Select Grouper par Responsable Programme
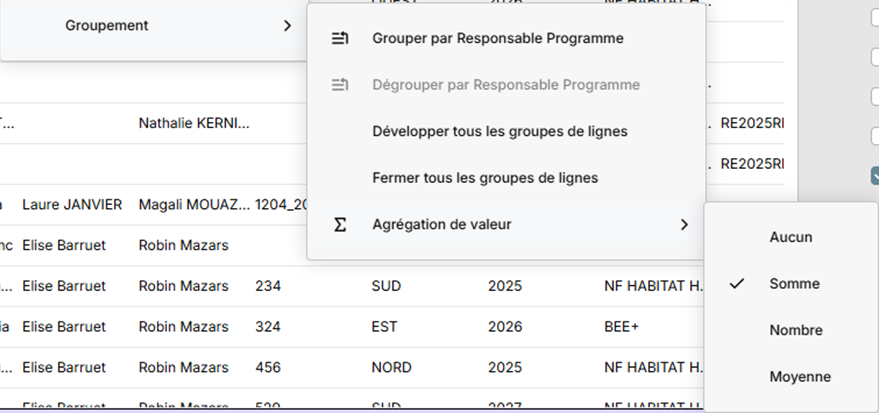The image size is (879, 413). coord(497,39)
